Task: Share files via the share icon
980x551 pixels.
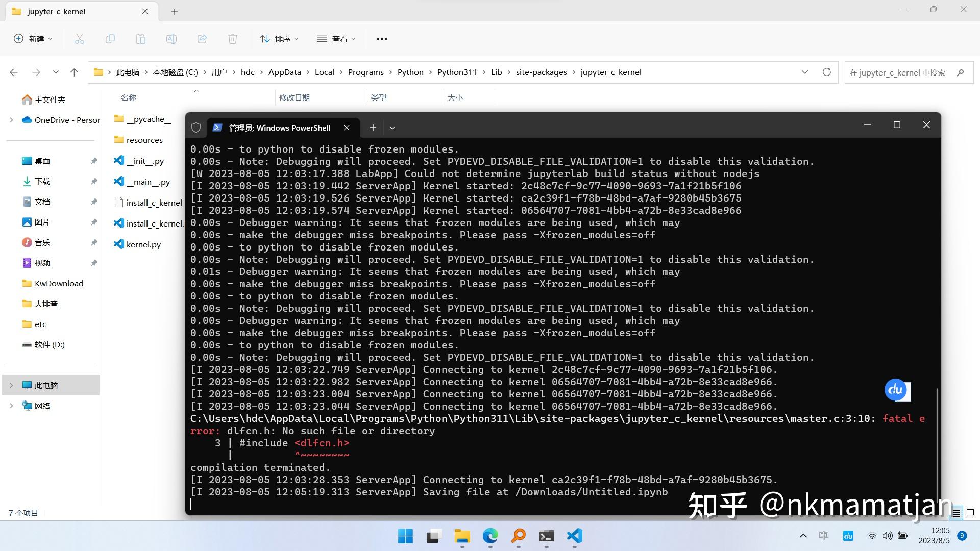Action: (202, 39)
